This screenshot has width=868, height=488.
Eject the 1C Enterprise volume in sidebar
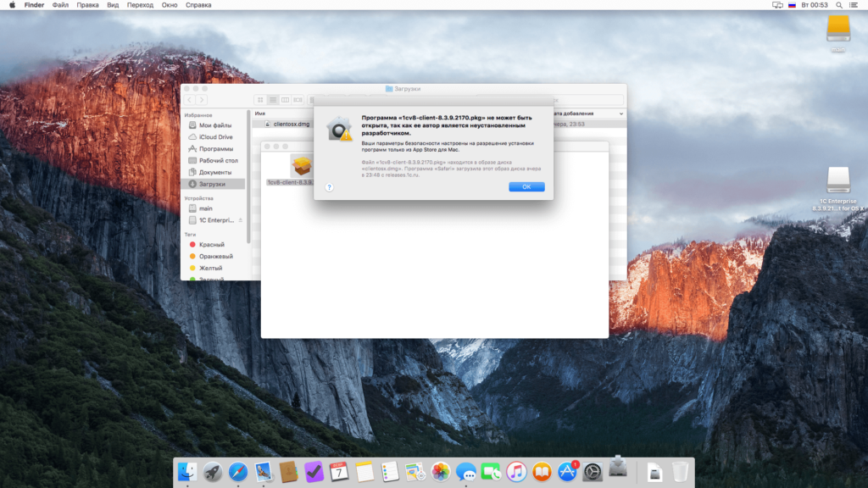coord(240,220)
